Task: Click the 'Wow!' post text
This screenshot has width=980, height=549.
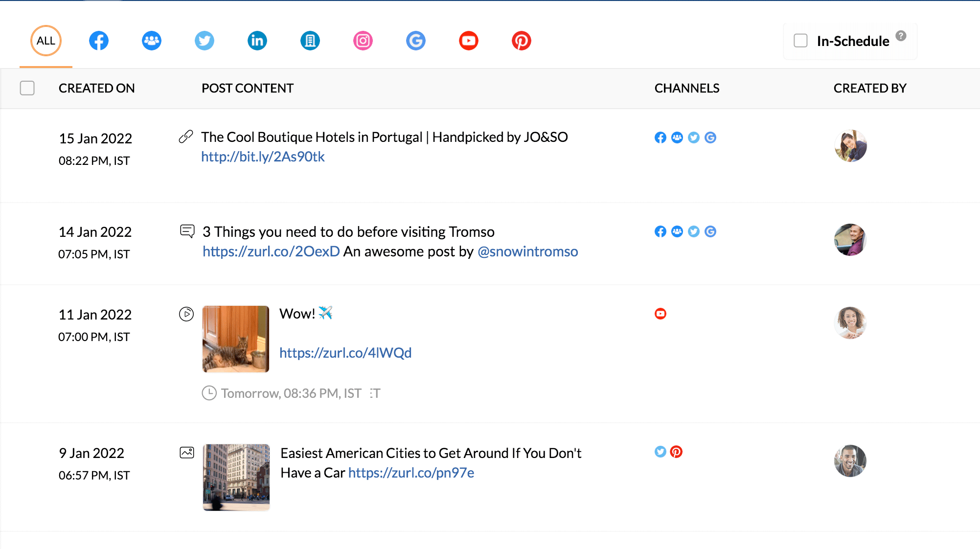Action: point(297,314)
